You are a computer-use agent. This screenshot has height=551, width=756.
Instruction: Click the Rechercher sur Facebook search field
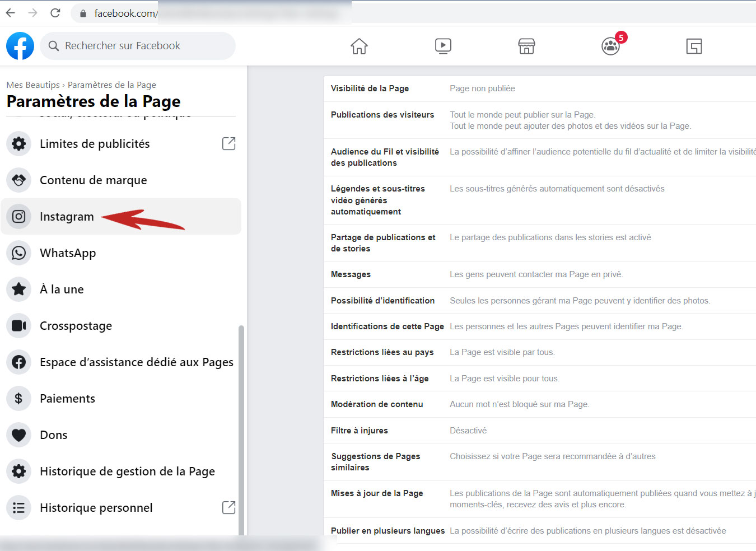click(137, 46)
